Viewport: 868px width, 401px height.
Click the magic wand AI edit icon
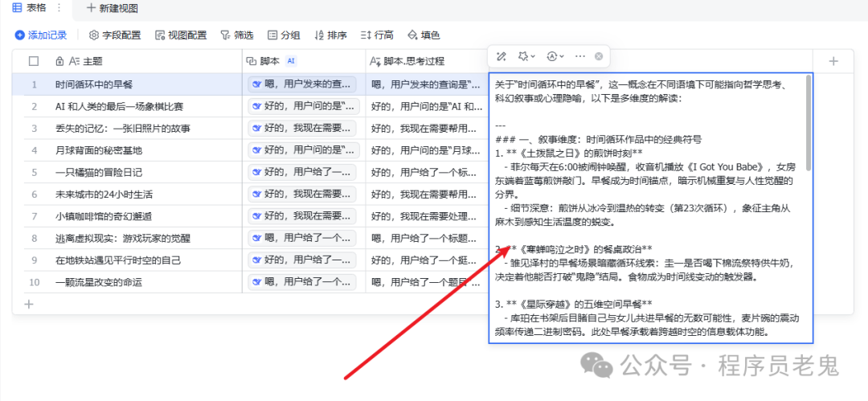(502, 56)
